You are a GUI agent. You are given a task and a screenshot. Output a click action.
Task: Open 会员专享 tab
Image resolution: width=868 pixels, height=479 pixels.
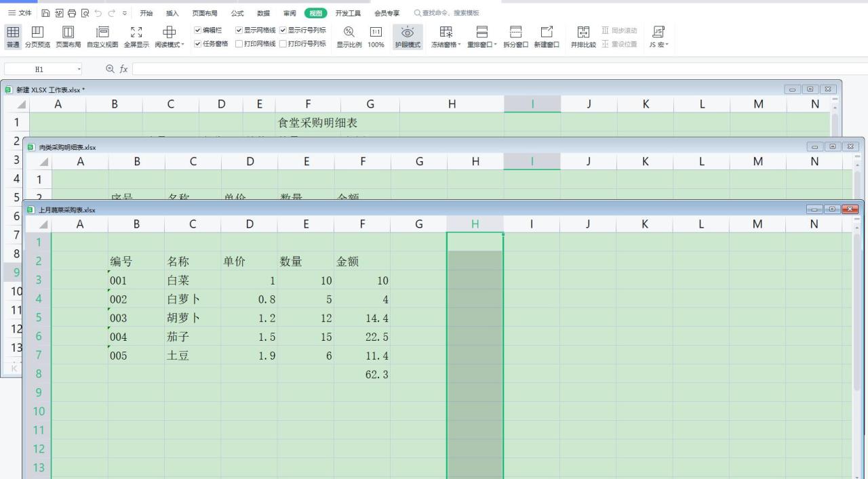pos(387,13)
